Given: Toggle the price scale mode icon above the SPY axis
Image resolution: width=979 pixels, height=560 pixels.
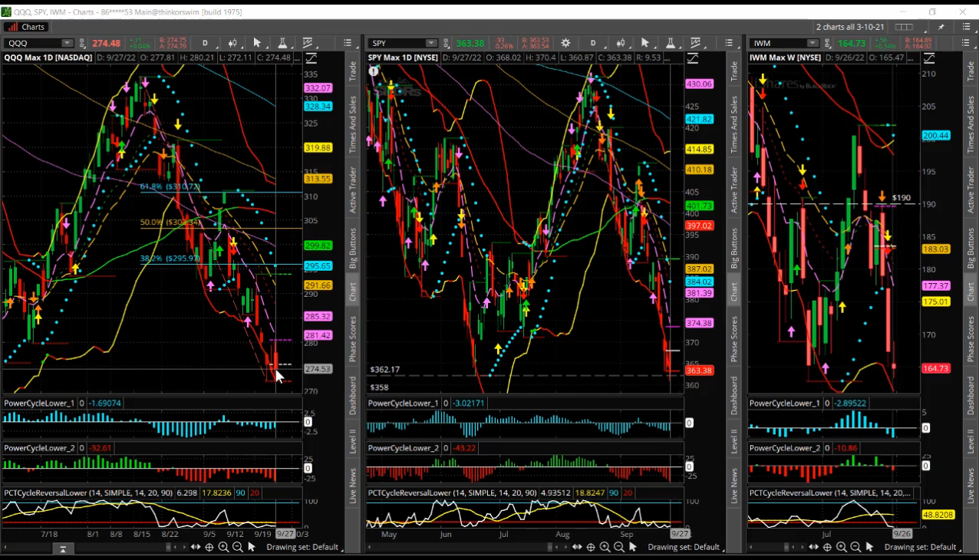Looking at the screenshot, I should tap(694, 58).
